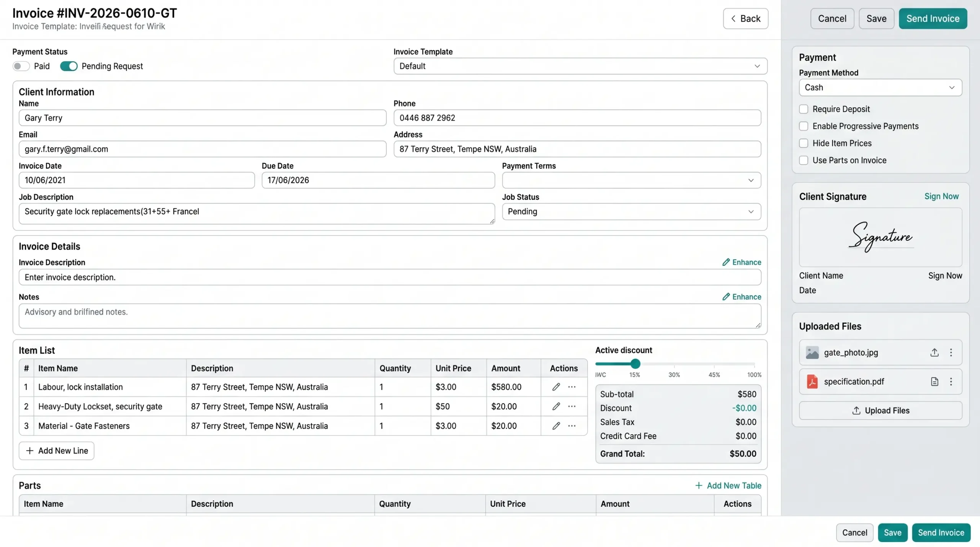Click the specification.pdf red PDF icon
Image resolution: width=980 pixels, height=547 pixels.
click(812, 382)
